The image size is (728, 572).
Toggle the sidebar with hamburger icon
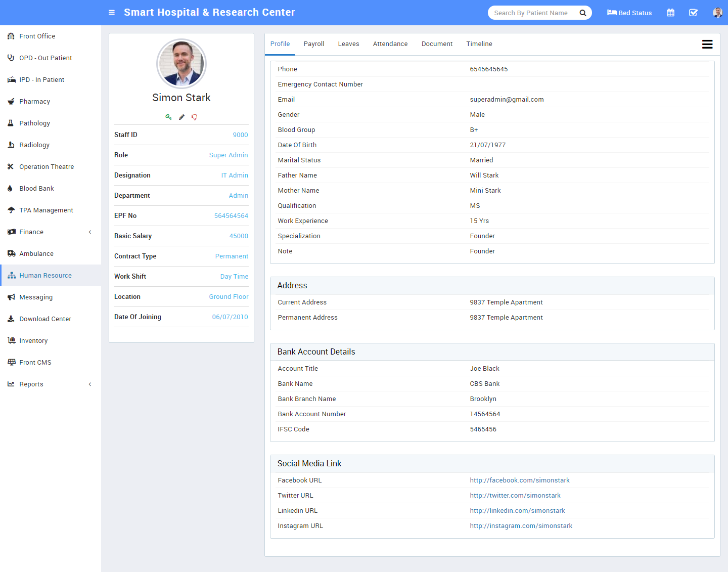pos(112,13)
